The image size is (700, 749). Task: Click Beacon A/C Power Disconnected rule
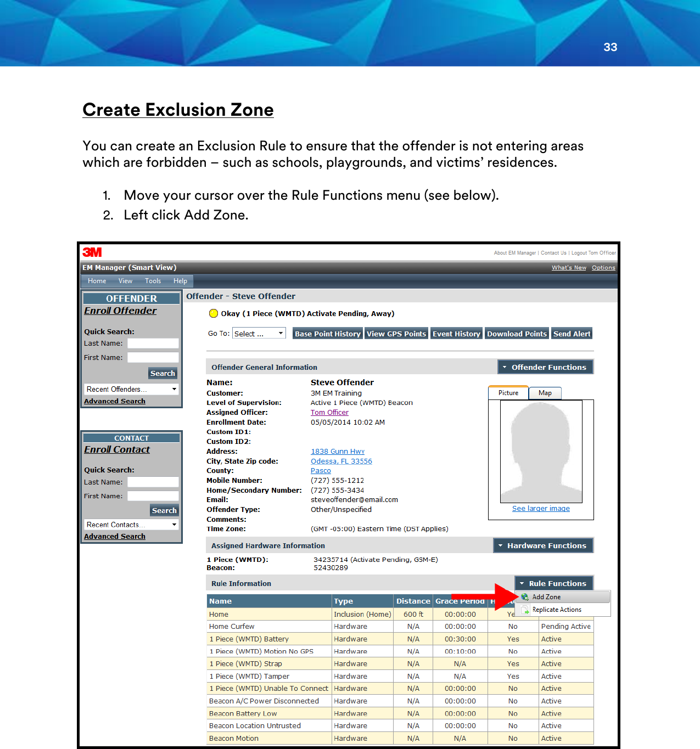264,701
